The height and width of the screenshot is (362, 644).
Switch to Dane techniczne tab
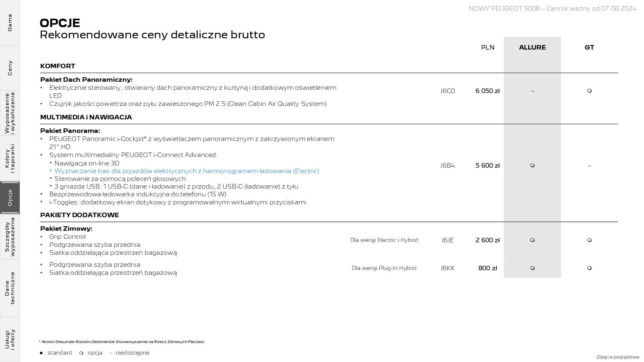tap(10, 288)
